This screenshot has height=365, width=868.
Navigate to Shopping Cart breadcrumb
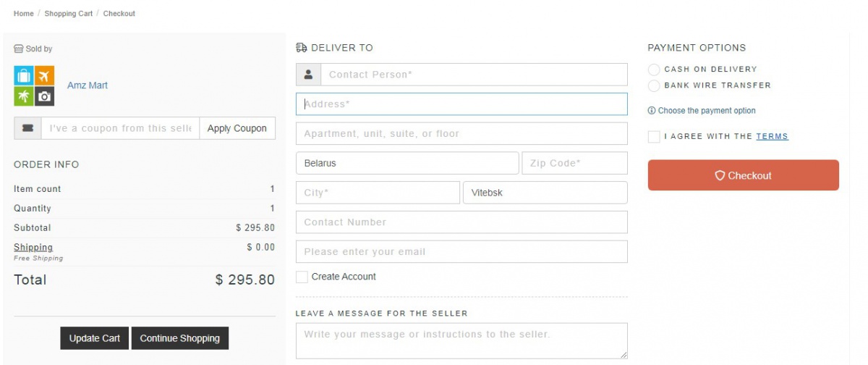[69, 14]
